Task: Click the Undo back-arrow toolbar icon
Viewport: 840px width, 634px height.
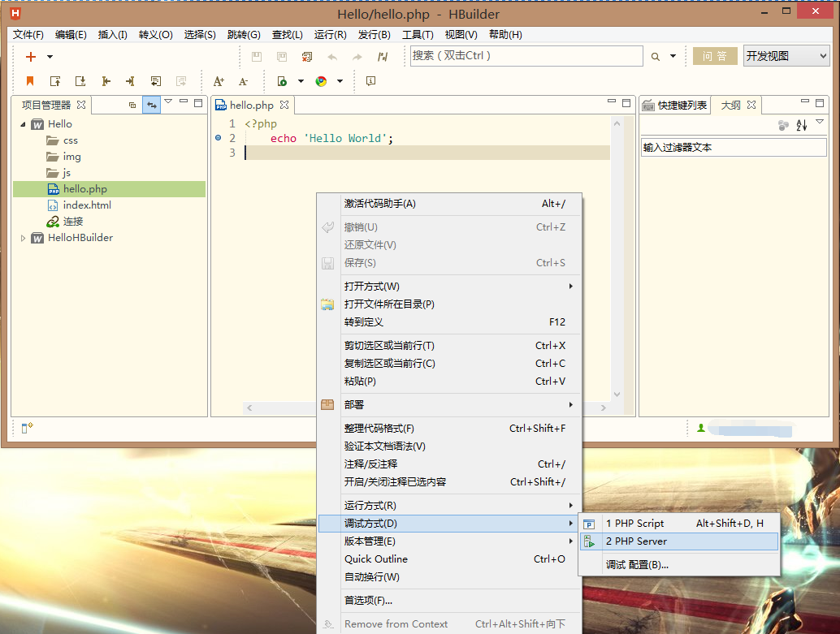Action: pyautogui.click(x=333, y=57)
